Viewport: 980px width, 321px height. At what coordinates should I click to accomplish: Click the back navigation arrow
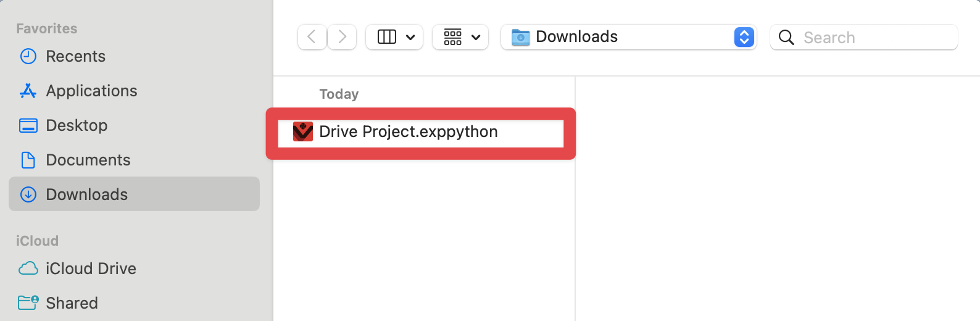[312, 37]
